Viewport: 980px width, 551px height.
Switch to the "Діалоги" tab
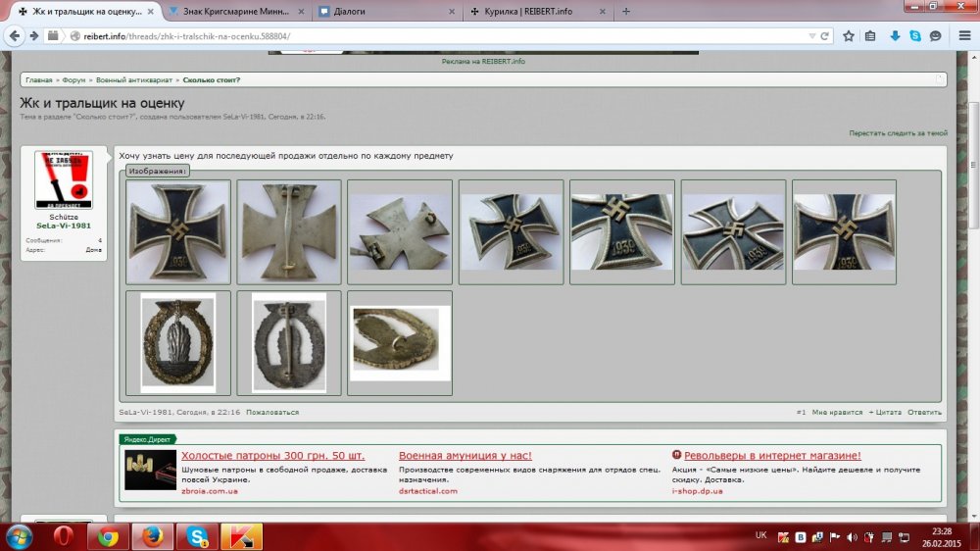[x=387, y=12]
